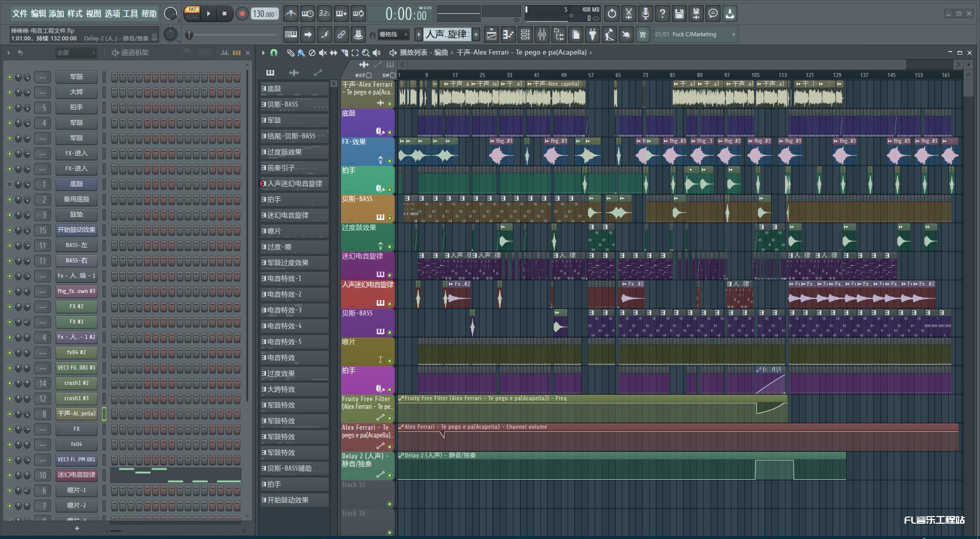
Task: Open the playlist options menu arrow
Action: [263, 53]
